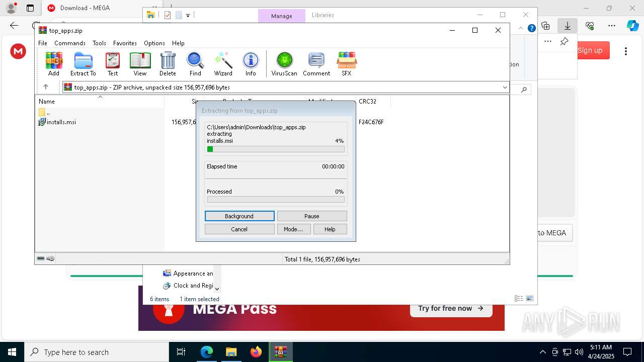Select Appearance item in Explorer list

point(188,274)
